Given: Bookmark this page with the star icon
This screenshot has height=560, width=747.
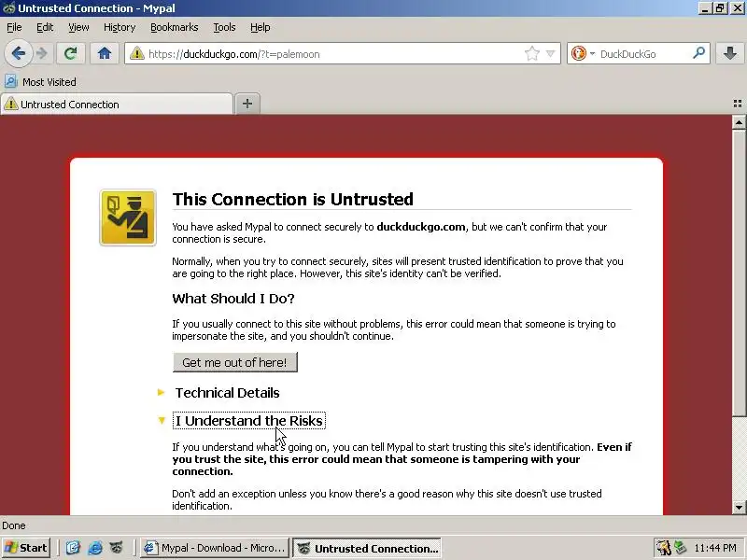Looking at the screenshot, I should [531, 53].
